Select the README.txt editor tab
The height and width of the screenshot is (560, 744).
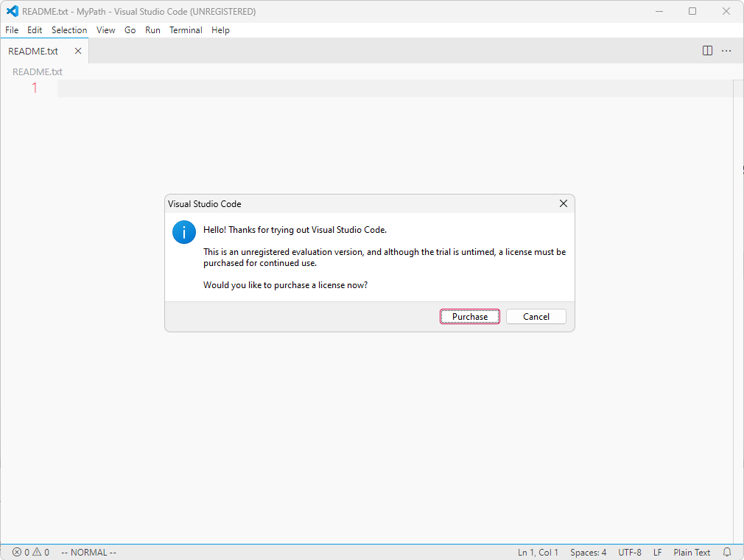[x=34, y=51]
